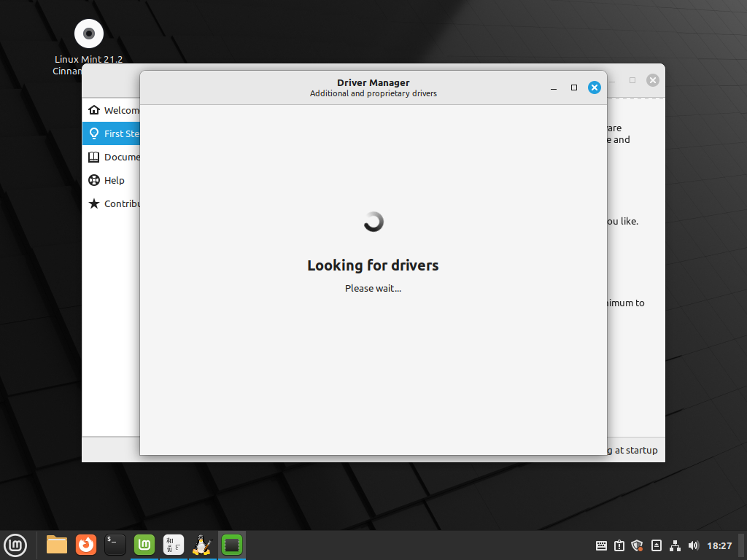Open the Update Manager shield tray icon

tap(636, 545)
